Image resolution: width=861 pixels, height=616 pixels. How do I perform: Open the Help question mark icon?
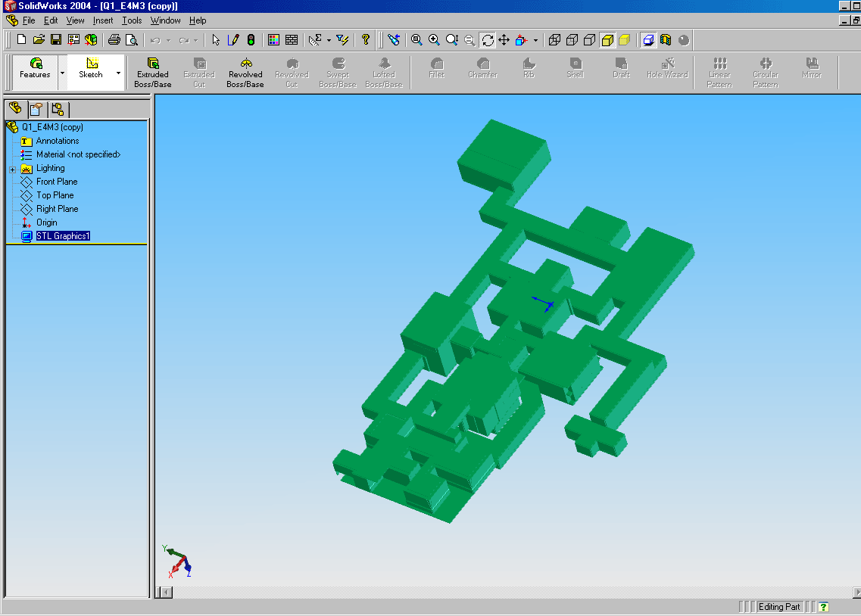click(366, 39)
